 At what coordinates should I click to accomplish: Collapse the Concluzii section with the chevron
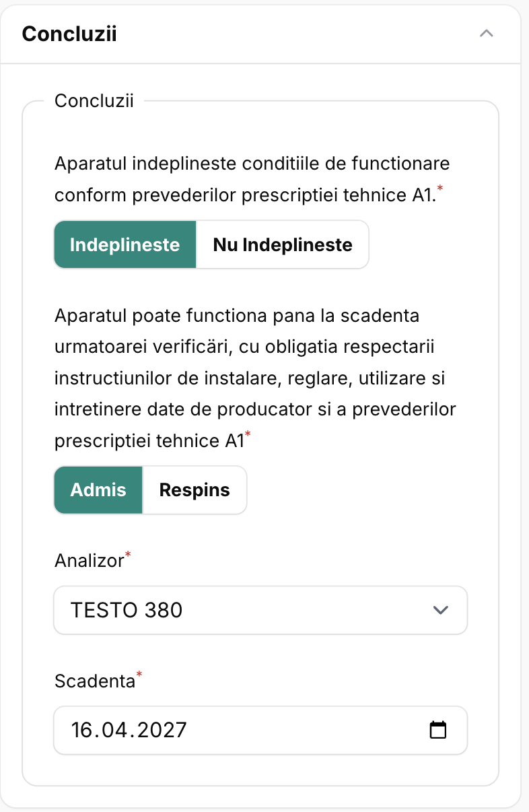click(x=487, y=34)
